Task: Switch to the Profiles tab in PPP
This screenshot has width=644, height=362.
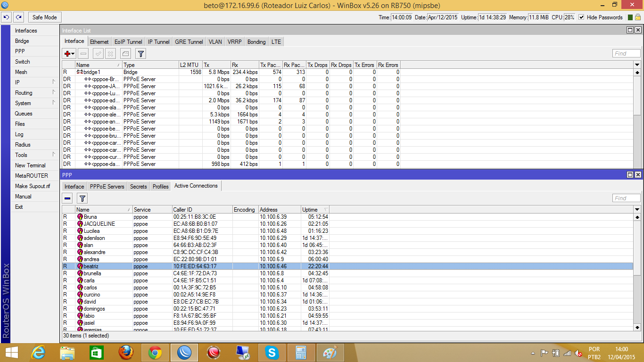Action: (161, 187)
